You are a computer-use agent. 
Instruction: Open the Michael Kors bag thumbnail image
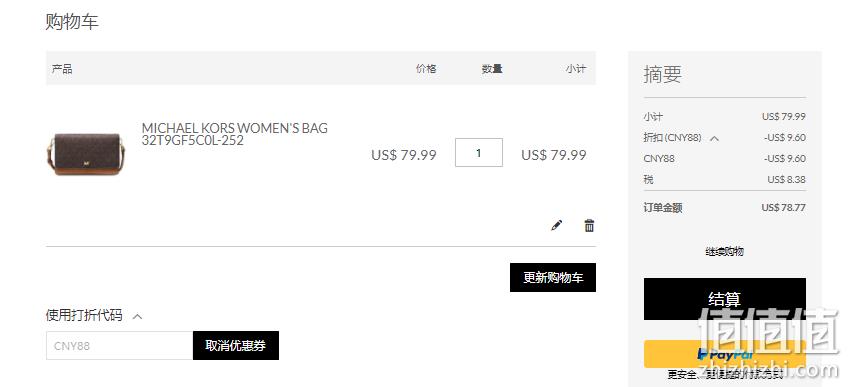click(x=83, y=154)
